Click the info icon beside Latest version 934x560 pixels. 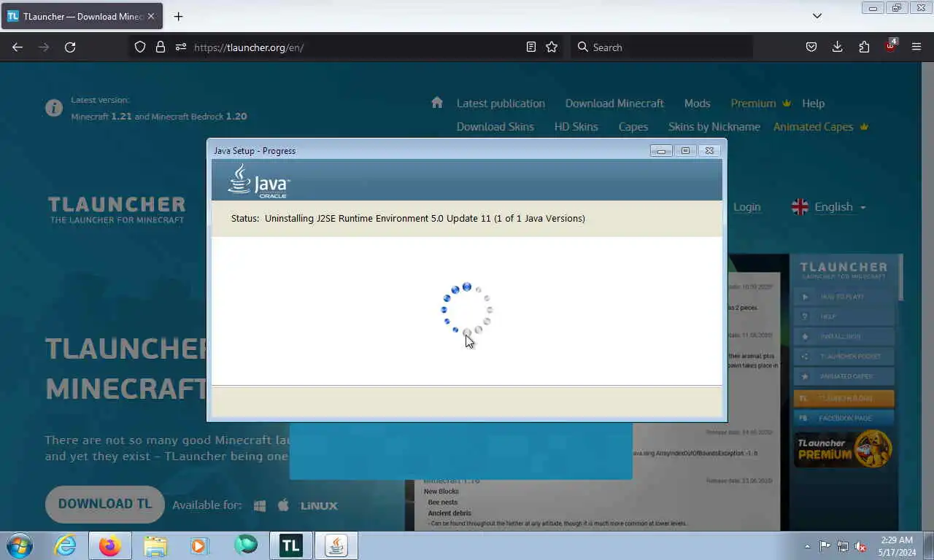point(54,108)
